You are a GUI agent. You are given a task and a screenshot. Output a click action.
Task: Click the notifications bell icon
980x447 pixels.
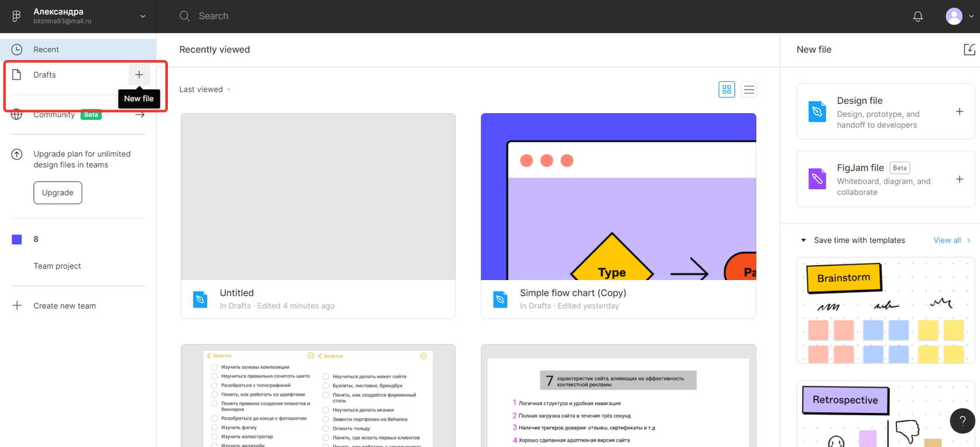[x=918, y=16]
